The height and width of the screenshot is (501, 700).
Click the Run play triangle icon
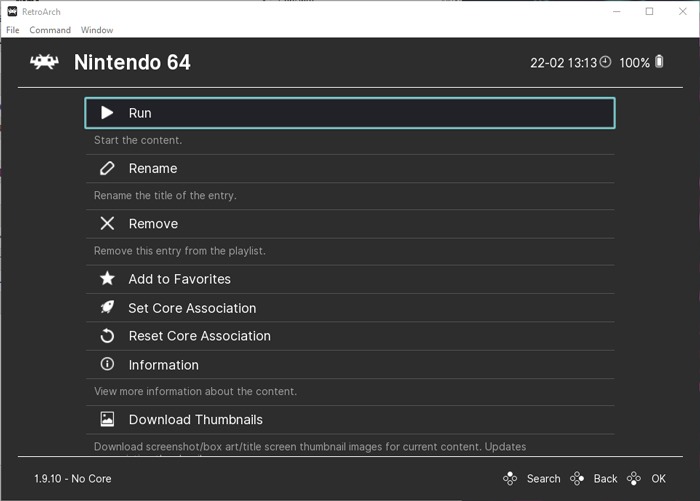click(107, 113)
